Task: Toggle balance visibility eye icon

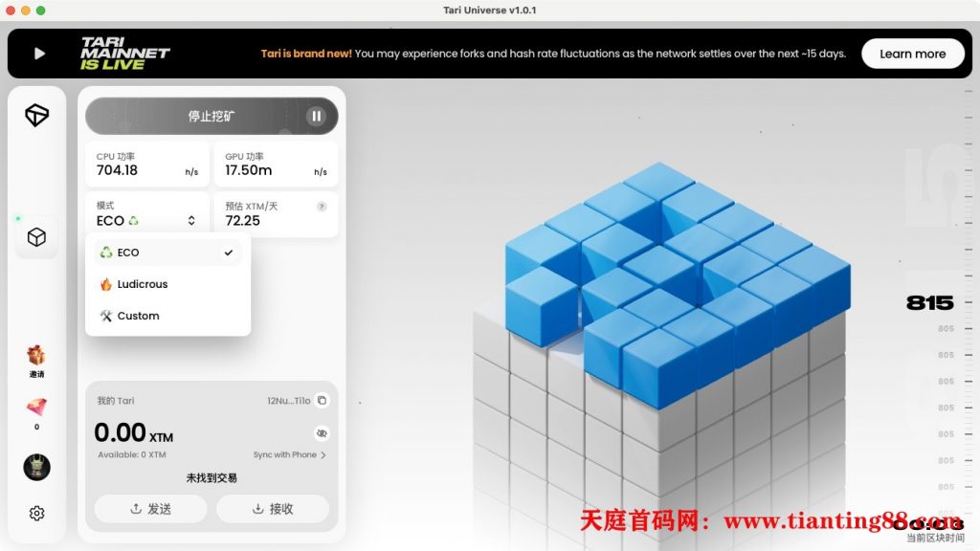Action: pyautogui.click(x=322, y=433)
